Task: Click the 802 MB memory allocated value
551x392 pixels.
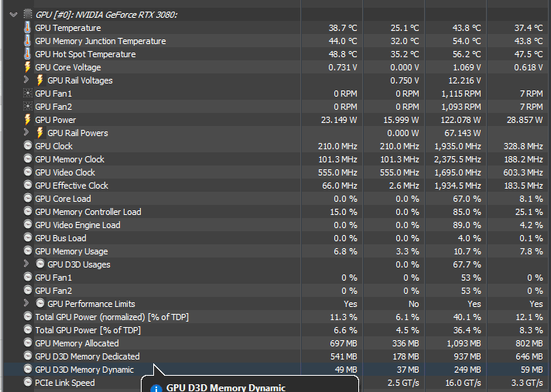Action: pyautogui.click(x=529, y=343)
